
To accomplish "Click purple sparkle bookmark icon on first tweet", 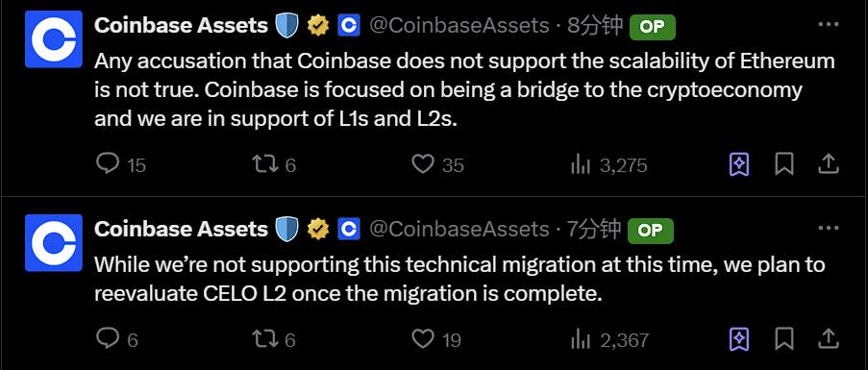I will [x=740, y=164].
